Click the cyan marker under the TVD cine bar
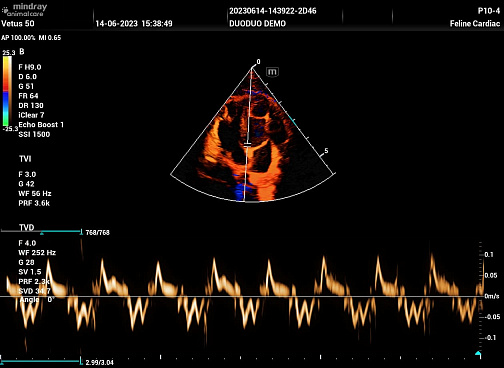 click(42, 234)
